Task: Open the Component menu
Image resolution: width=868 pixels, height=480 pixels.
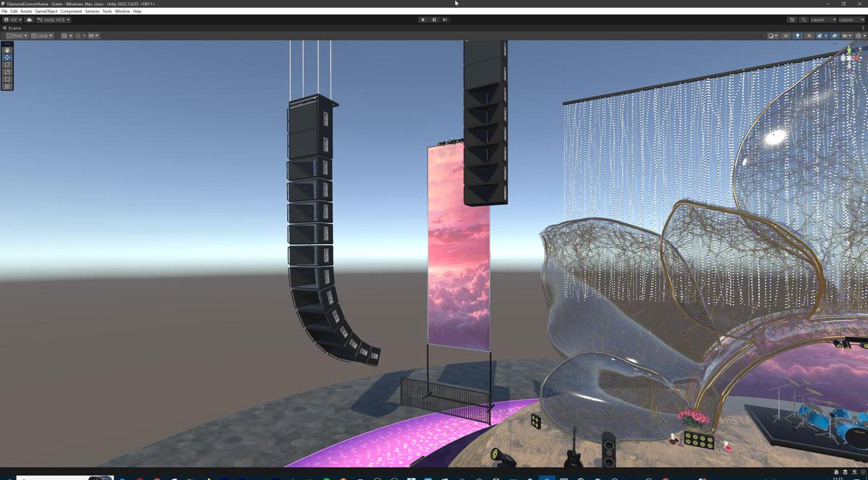Action: click(71, 12)
